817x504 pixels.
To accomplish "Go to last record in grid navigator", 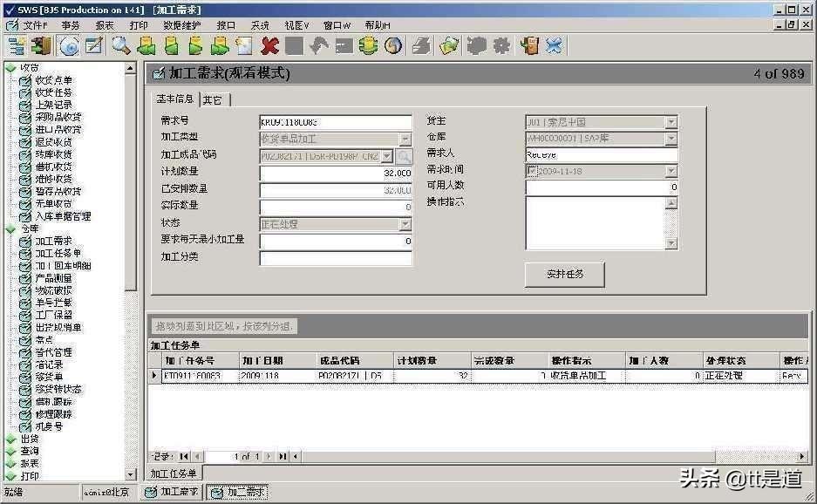I will 283,457.
